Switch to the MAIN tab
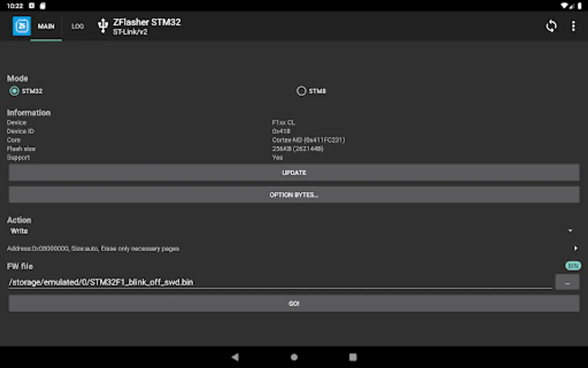The height and width of the screenshot is (368, 588). click(46, 26)
